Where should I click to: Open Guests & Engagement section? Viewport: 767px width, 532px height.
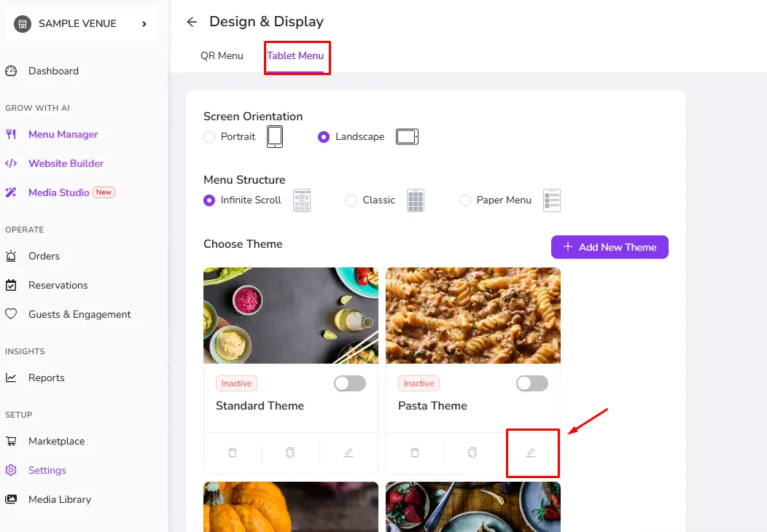click(x=79, y=314)
